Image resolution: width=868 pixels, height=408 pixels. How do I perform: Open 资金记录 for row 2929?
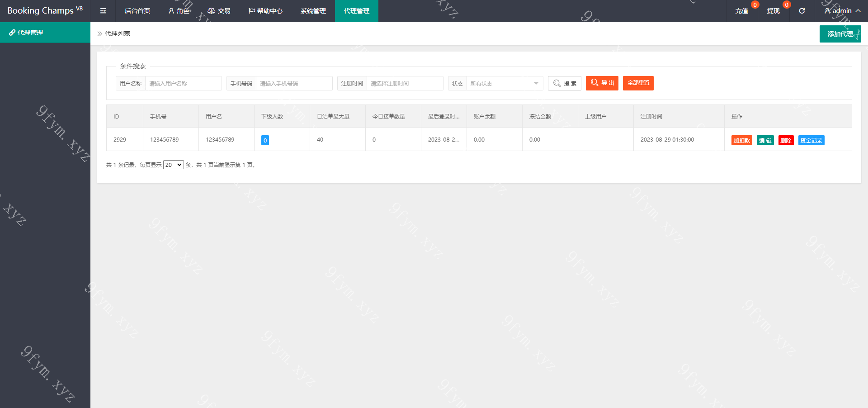click(811, 140)
